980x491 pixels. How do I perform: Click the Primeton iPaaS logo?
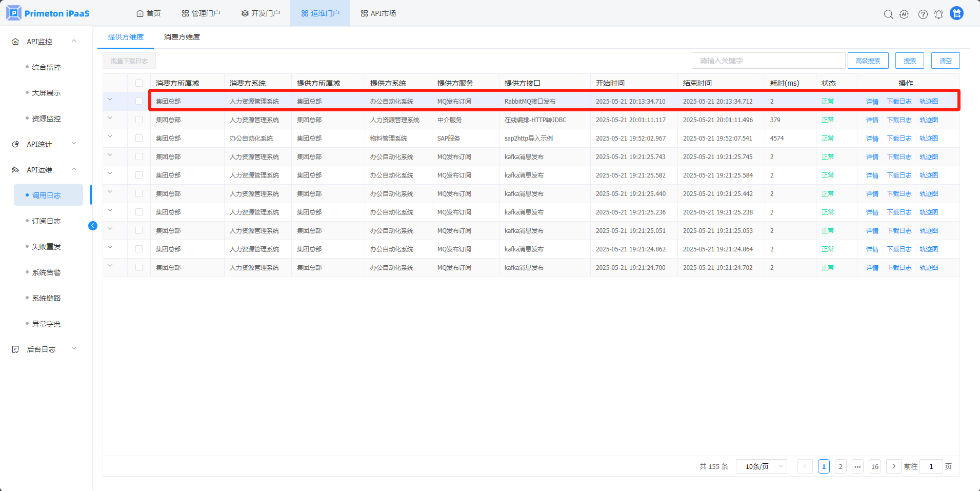click(x=48, y=13)
